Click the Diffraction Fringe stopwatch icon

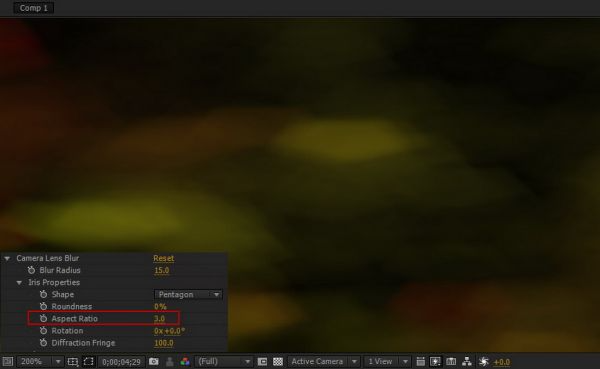pos(43,343)
